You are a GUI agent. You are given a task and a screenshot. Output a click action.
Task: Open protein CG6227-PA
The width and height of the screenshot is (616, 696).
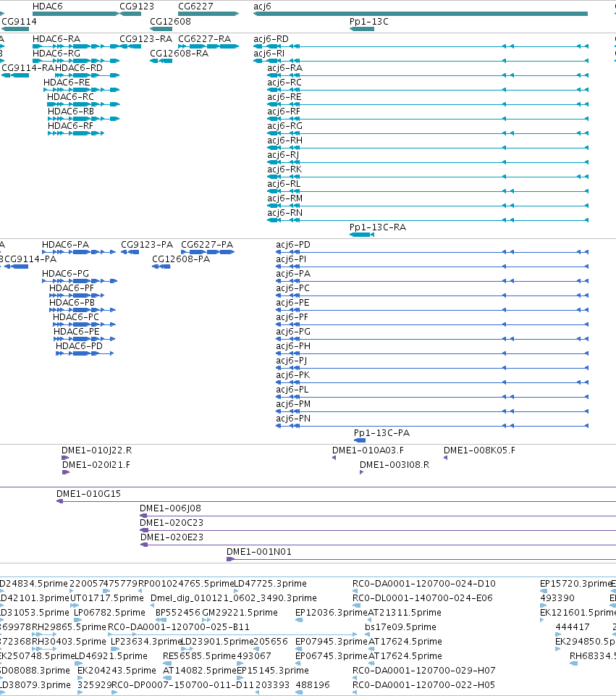(x=207, y=245)
